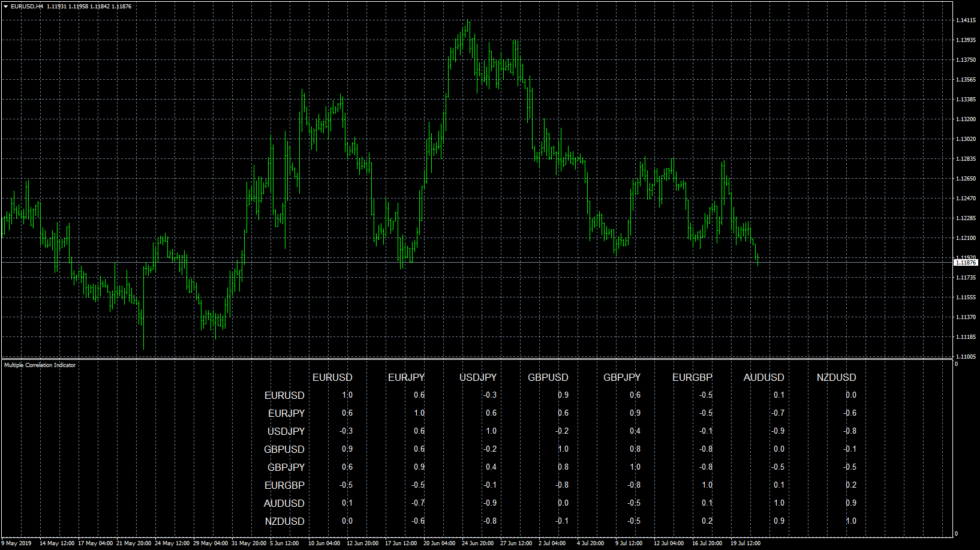980x550 pixels.
Task: Click the AUDUSD column header
Action: [x=764, y=377]
